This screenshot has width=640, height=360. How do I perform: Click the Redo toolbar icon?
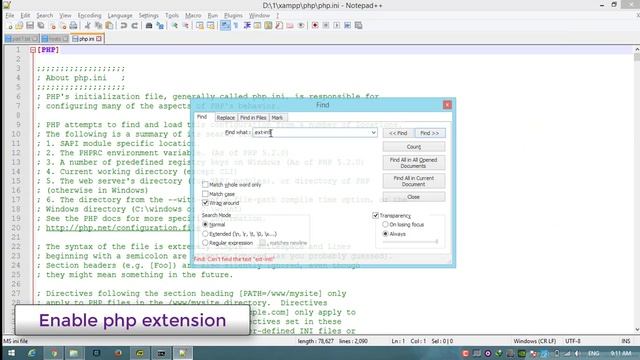[134, 26]
